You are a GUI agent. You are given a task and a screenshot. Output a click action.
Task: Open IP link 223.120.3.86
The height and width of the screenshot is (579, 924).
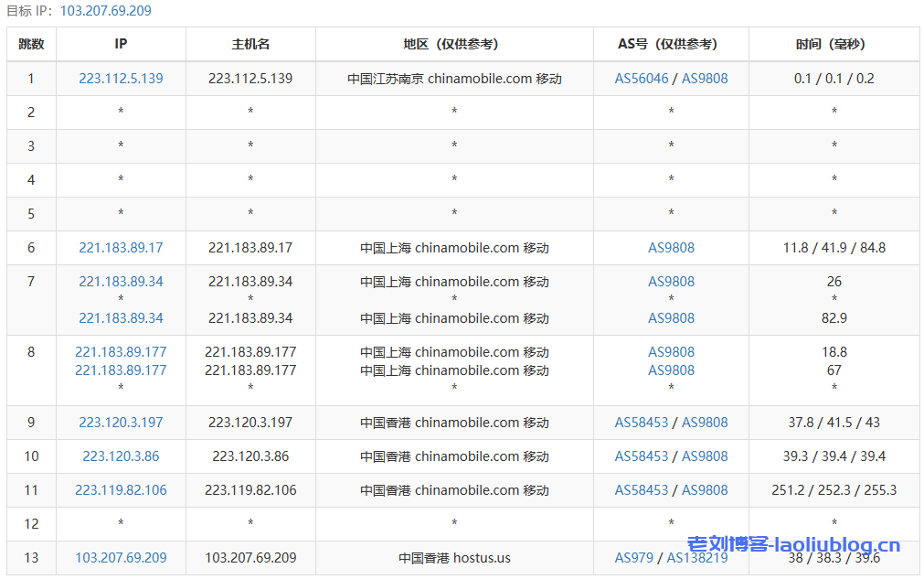[121, 456]
